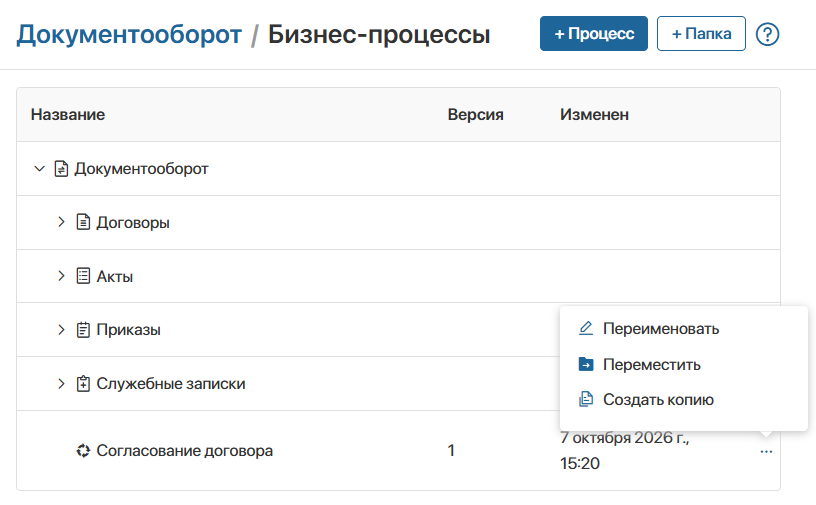
Task: Click the Версия column header
Action: pos(476,115)
